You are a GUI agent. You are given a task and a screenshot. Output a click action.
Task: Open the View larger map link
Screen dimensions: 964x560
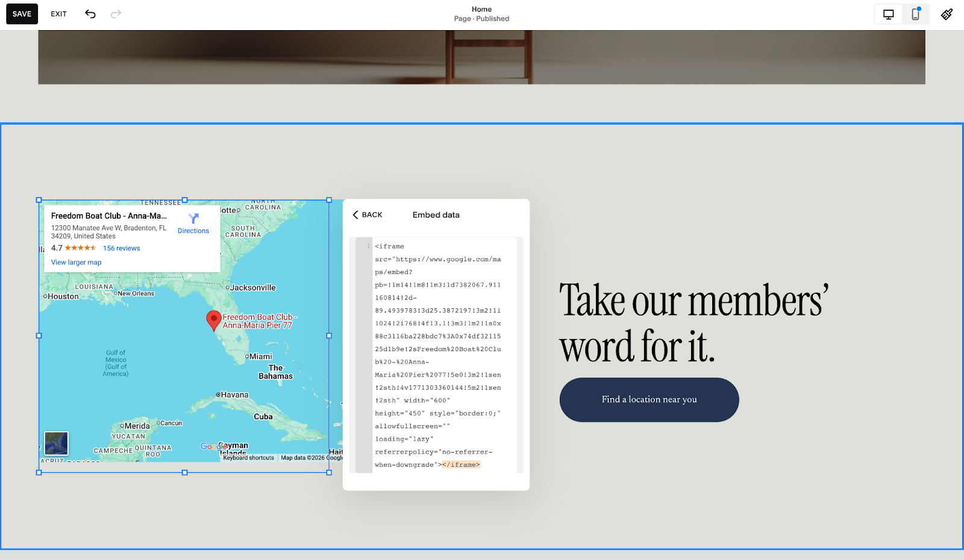click(x=77, y=263)
